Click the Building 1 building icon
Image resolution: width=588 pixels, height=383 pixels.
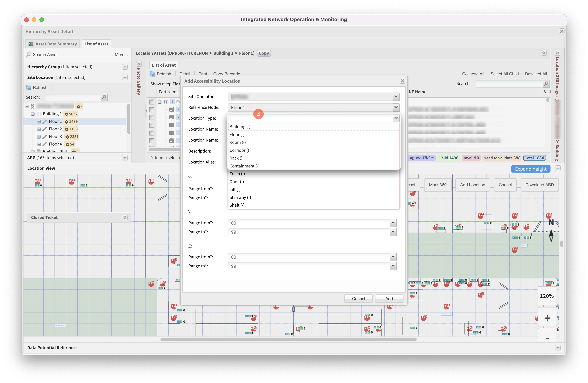[x=38, y=114]
